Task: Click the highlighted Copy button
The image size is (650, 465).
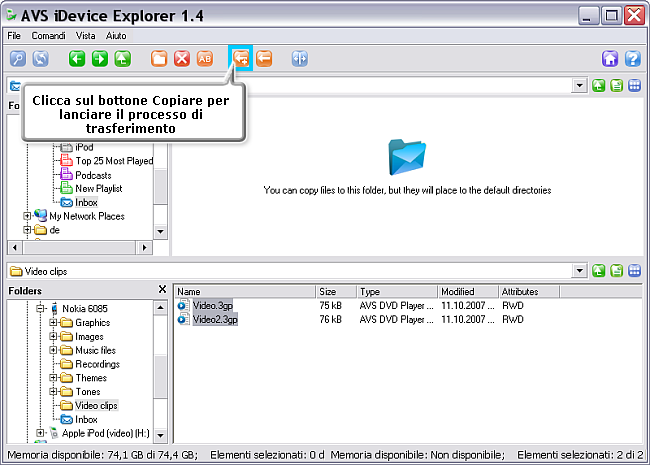Action: pyautogui.click(x=241, y=58)
